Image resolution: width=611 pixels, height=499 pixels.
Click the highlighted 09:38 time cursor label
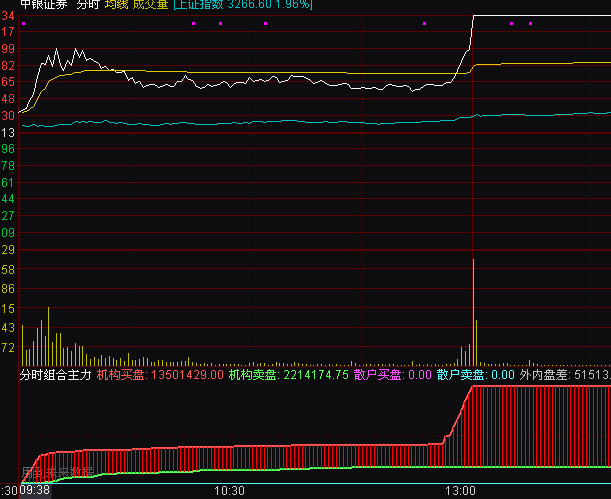[x=35, y=491]
